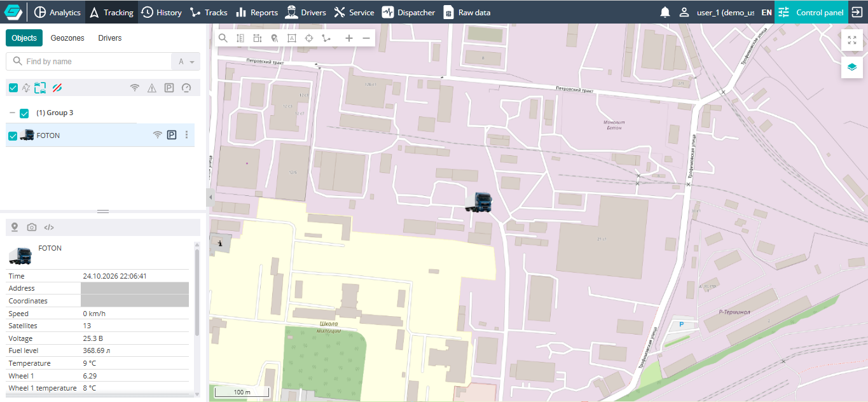868x402 pixels.
Task: Open the A search type dropdown
Action: pos(186,62)
